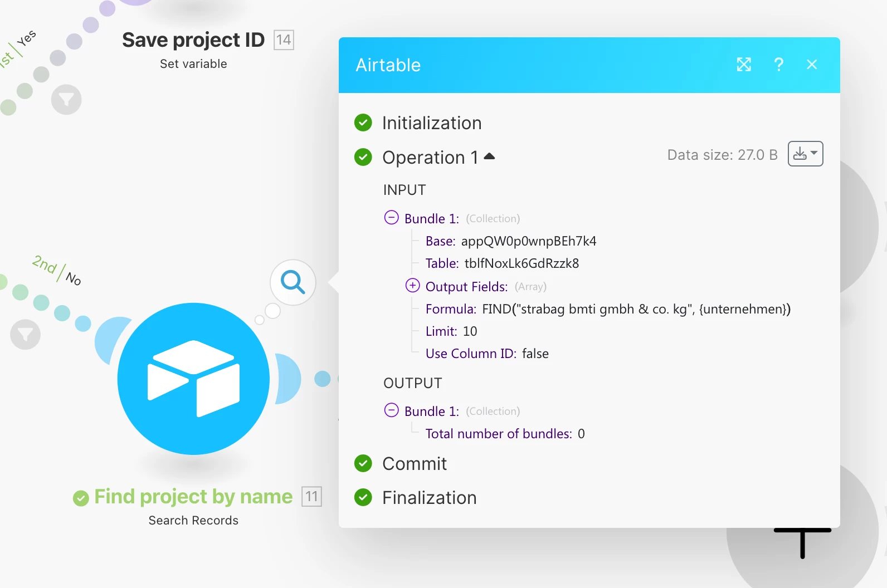887x588 pixels.
Task: Click the Initialization step label
Action: 432,123
